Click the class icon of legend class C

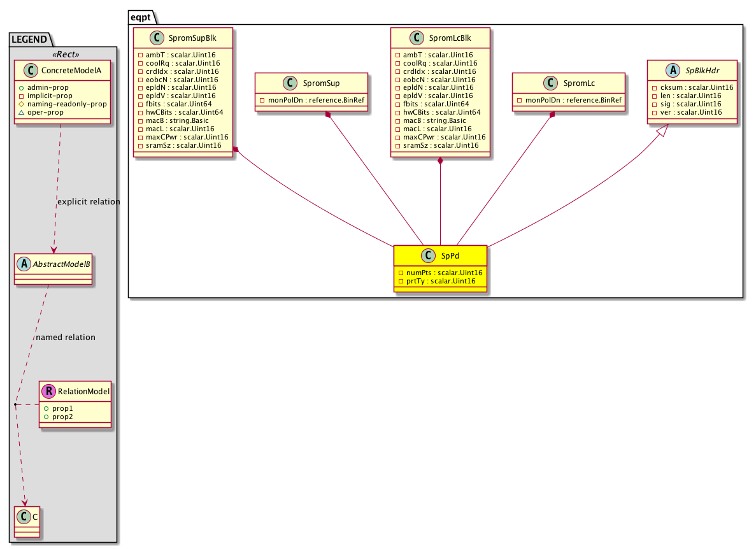(24, 517)
